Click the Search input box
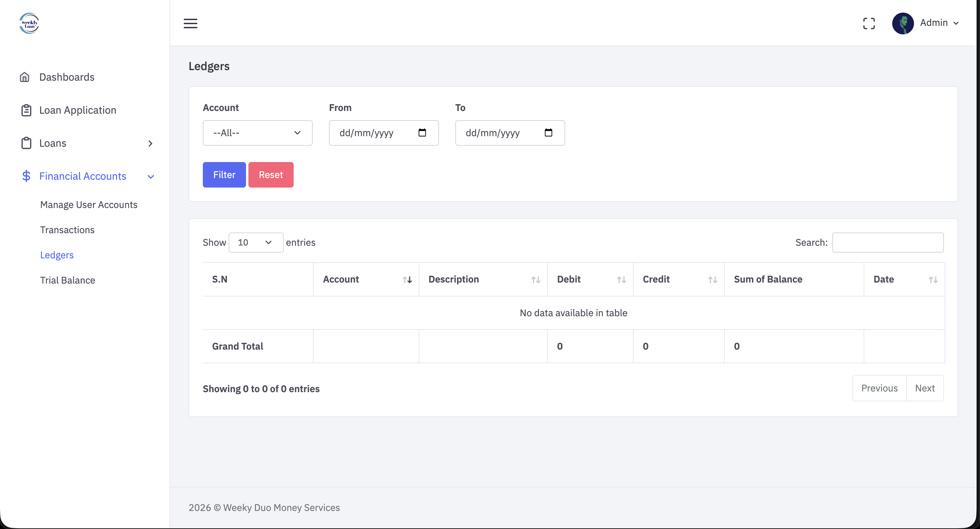 pyautogui.click(x=887, y=242)
